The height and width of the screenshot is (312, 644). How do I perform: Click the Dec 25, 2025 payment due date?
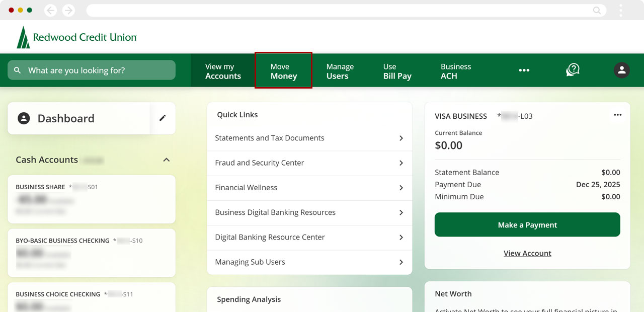(x=598, y=185)
